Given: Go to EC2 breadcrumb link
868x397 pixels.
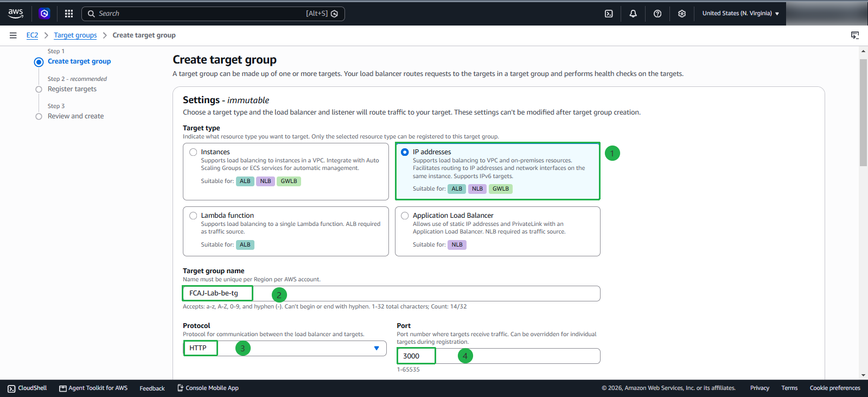Looking at the screenshot, I should point(33,35).
